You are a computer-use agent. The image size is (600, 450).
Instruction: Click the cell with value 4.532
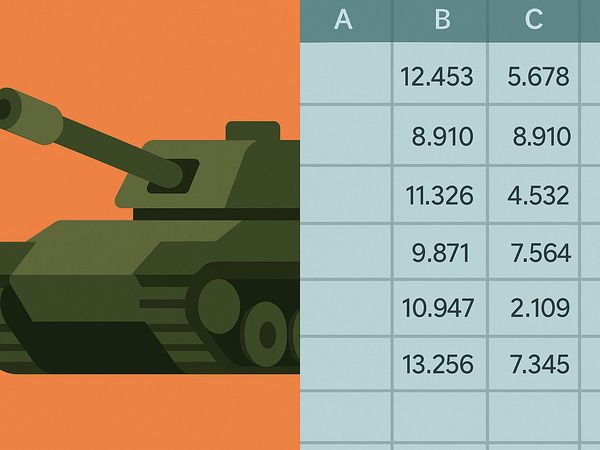tap(533, 194)
